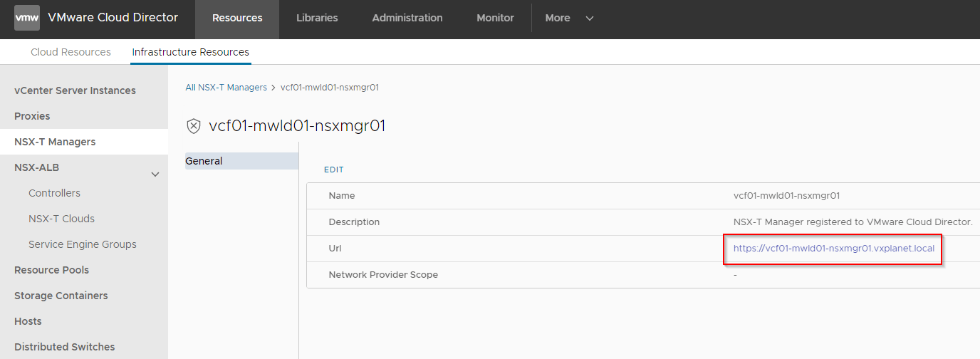Select Hosts in the sidebar

click(x=28, y=321)
